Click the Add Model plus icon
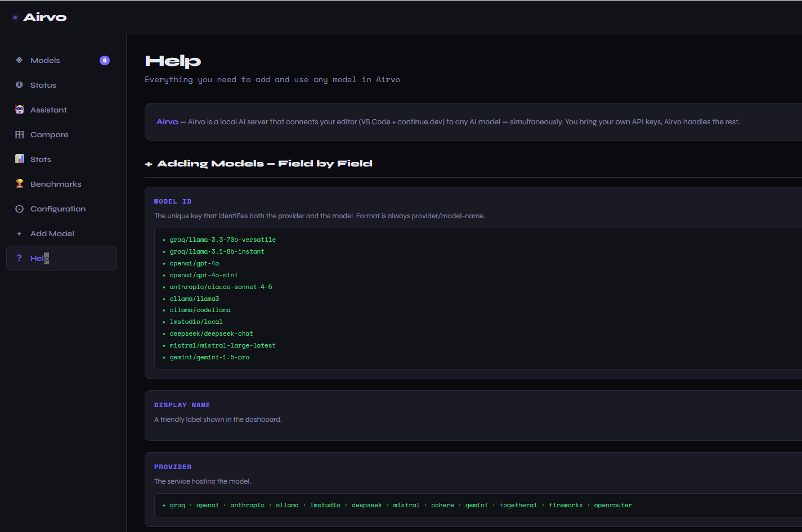The width and height of the screenshot is (802, 532). (19, 233)
